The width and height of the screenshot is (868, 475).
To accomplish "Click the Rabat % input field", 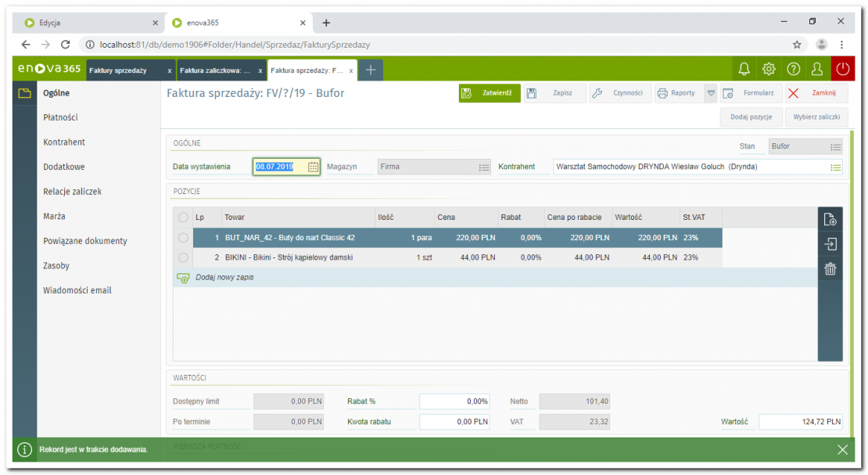I will (454, 401).
